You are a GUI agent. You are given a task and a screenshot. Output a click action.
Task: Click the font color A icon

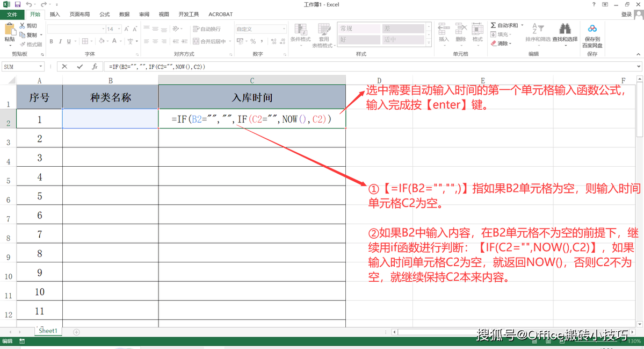(114, 41)
